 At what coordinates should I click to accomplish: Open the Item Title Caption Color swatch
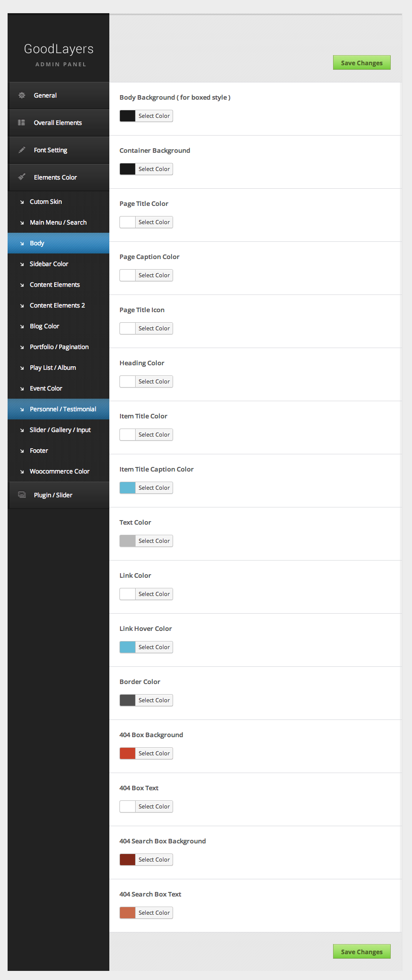128,488
